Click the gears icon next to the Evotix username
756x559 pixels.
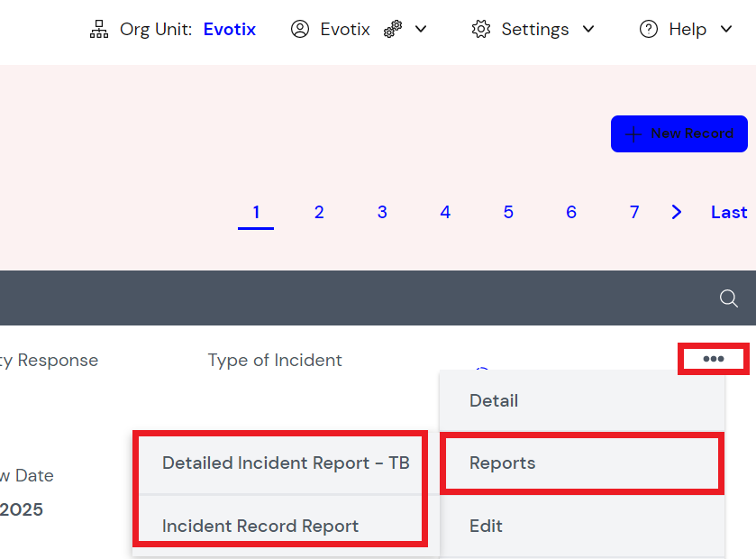(x=393, y=28)
